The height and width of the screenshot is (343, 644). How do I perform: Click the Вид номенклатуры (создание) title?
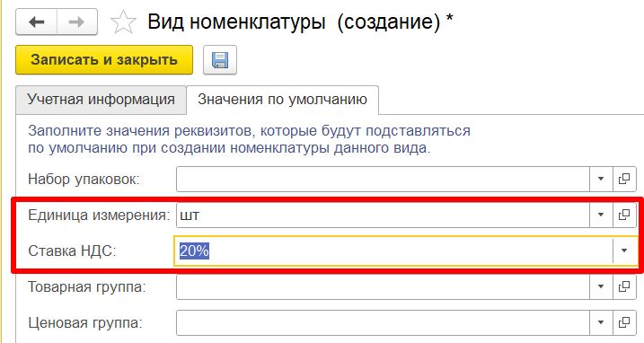point(300,22)
